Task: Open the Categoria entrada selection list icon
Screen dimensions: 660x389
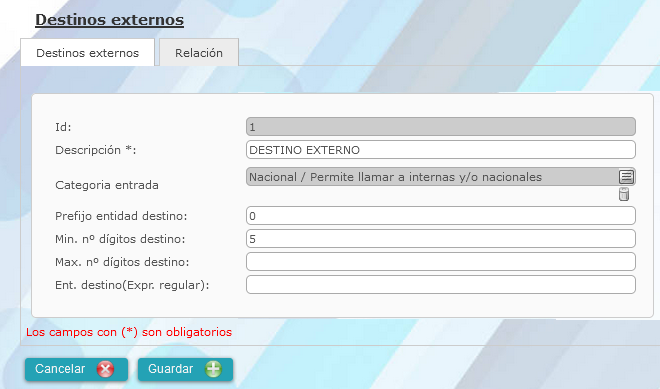Action: pos(626,177)
